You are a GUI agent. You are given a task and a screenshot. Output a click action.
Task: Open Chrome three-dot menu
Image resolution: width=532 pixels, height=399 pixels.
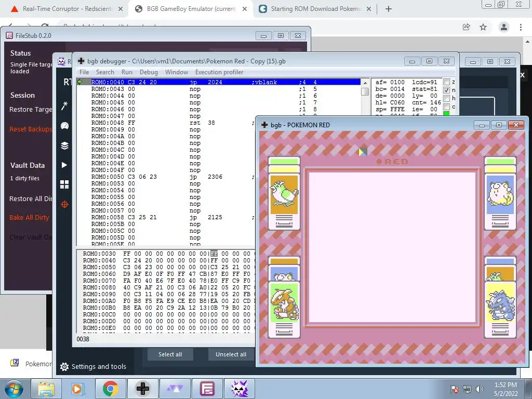click(x=521, y=27)
